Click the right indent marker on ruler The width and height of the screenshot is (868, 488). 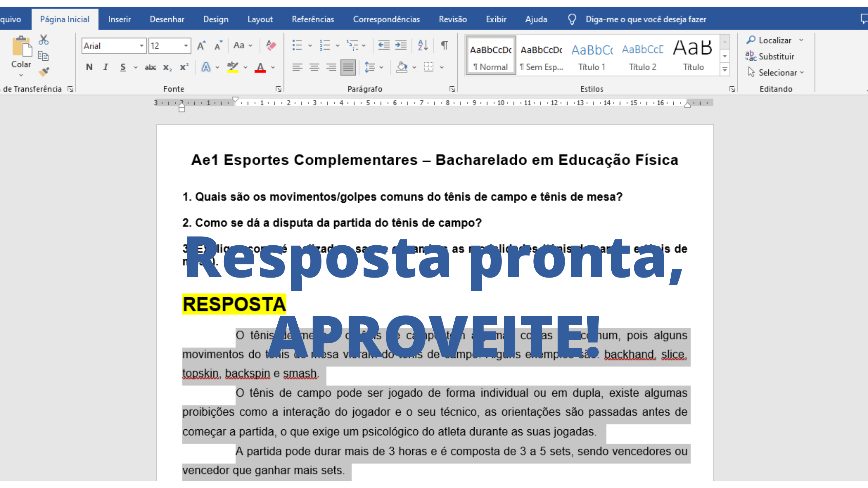[687, 105]
